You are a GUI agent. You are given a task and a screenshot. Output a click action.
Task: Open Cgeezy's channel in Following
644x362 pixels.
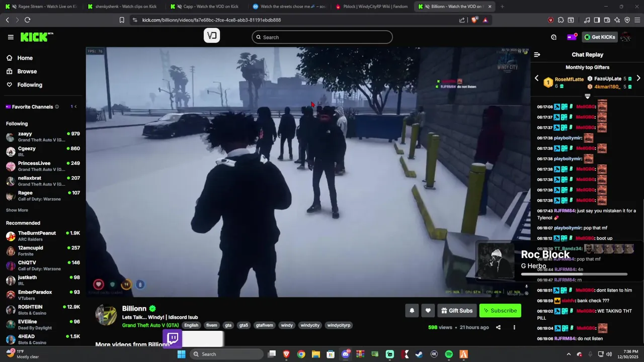pyautogui.click(x=43, y=151)
